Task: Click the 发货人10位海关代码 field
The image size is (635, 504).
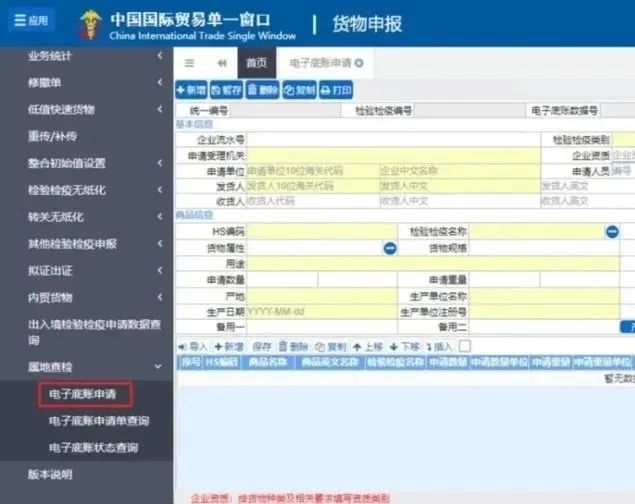Action: [x=313, y=186]
